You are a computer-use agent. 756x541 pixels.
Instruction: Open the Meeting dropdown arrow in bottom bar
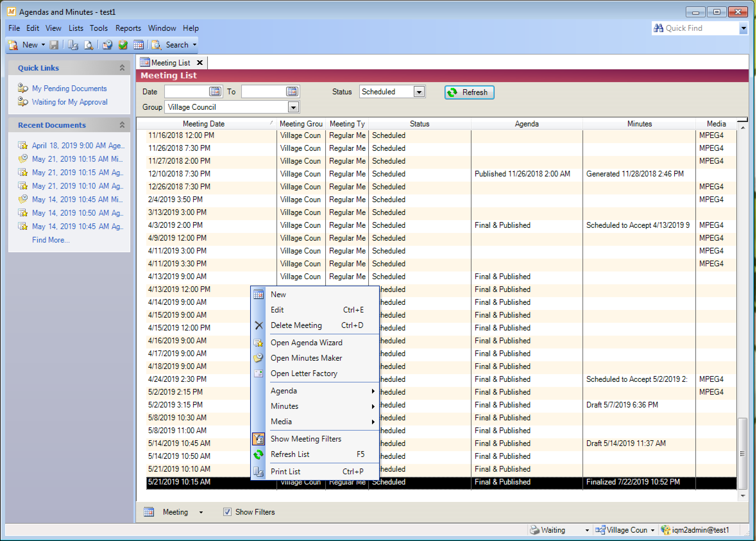[x=201, y=512]
